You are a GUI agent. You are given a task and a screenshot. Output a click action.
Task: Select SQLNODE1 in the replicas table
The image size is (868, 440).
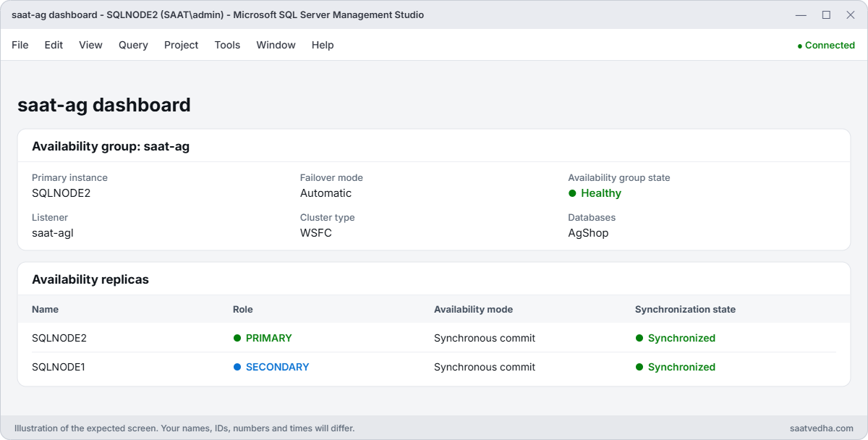59,367
